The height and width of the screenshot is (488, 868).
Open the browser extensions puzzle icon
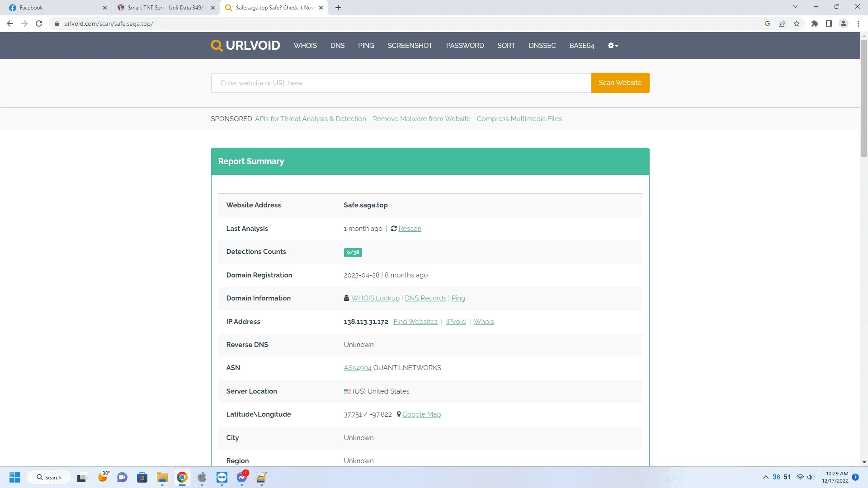(815, 23)
